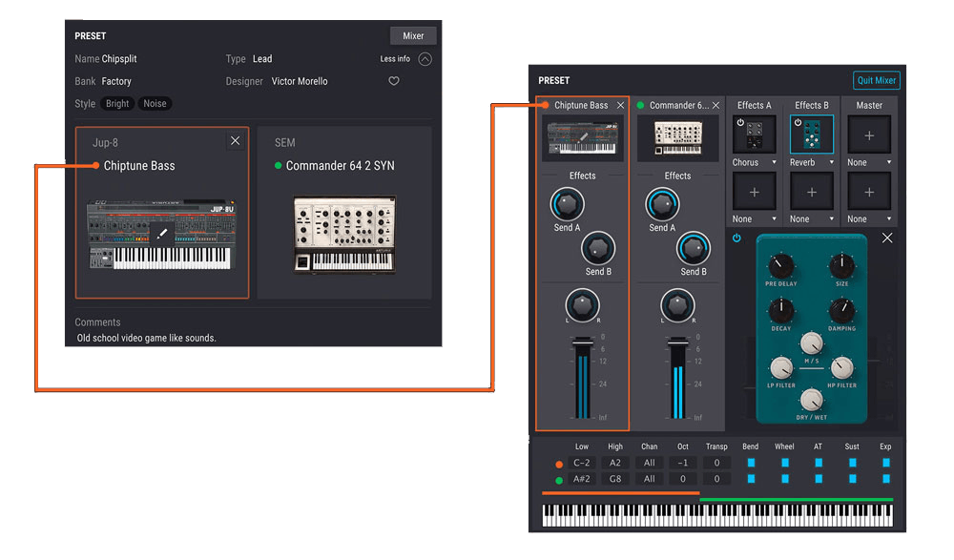
Task: Open the Mixer view
Action: [x=412, y=36]
